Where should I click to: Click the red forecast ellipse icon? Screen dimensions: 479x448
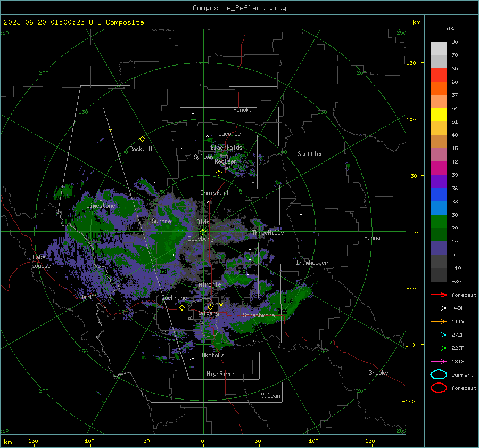[439, 388]
